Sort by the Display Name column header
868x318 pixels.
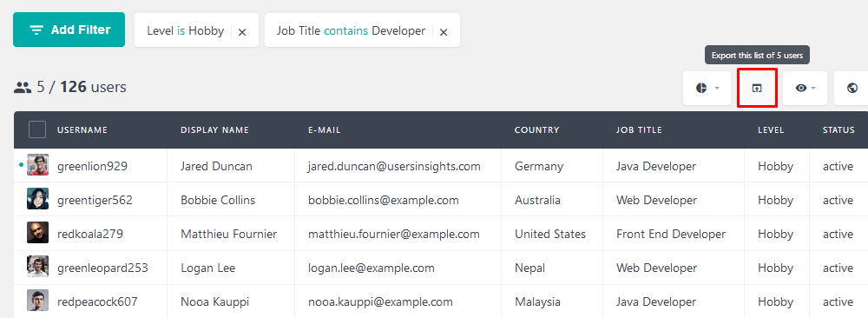(x=214, y=130)
